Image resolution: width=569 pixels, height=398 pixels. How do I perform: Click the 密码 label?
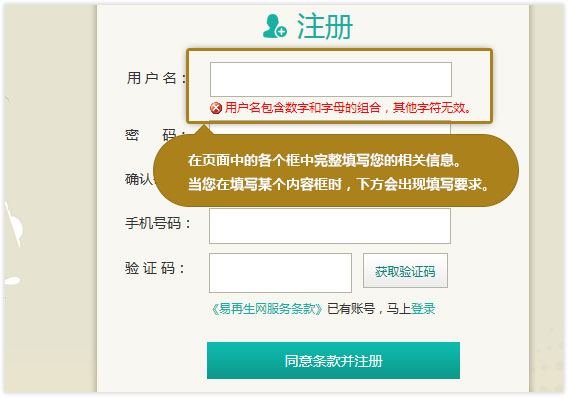pos(152,135)
